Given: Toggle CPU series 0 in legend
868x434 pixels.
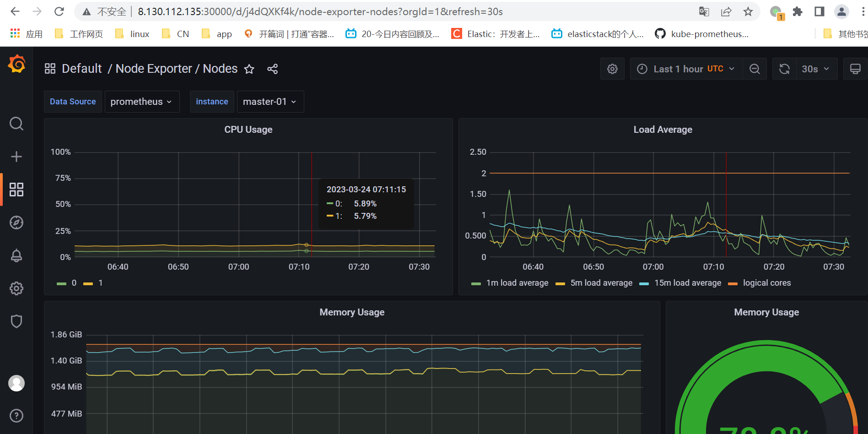Looking at the screenshot, I should [67, 283].
